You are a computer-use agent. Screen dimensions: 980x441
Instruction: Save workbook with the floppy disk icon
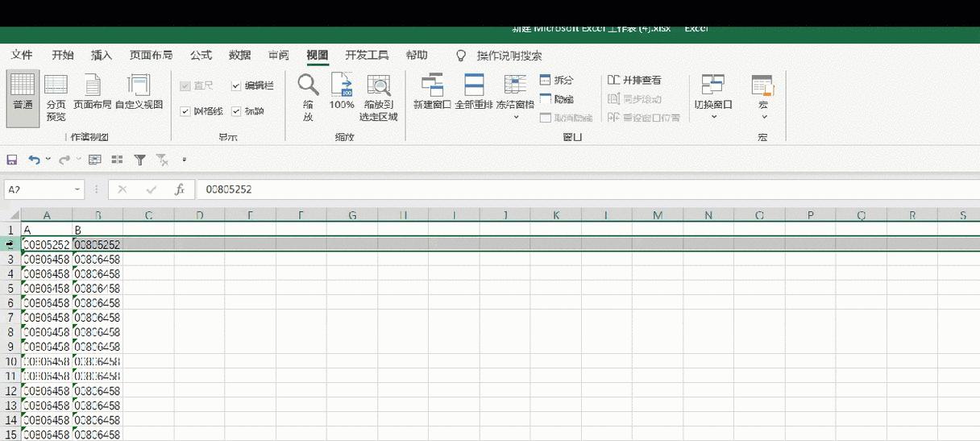point(12,160)
